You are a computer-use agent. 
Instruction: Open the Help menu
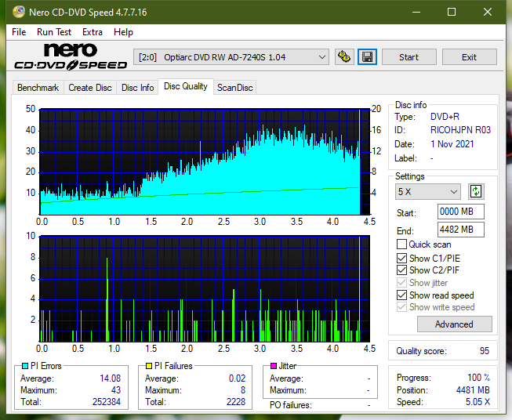pyautogui.click(x=123, y=32)
